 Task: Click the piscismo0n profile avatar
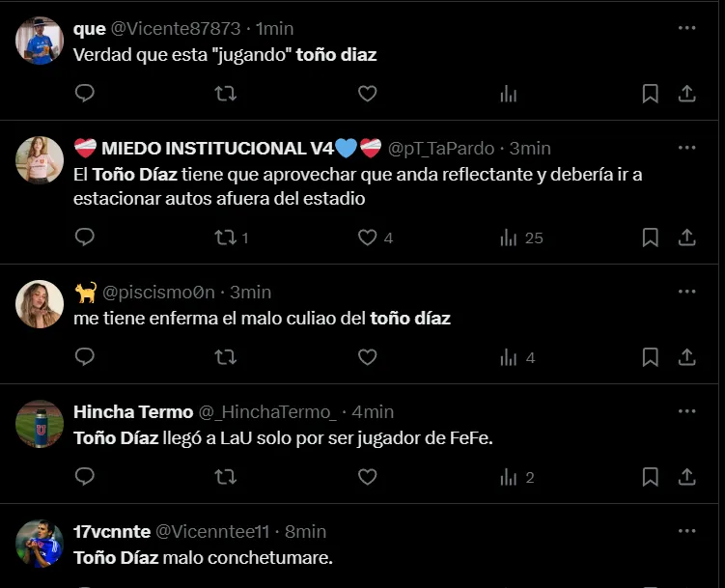pyautogui.click(x=40, y=304)
